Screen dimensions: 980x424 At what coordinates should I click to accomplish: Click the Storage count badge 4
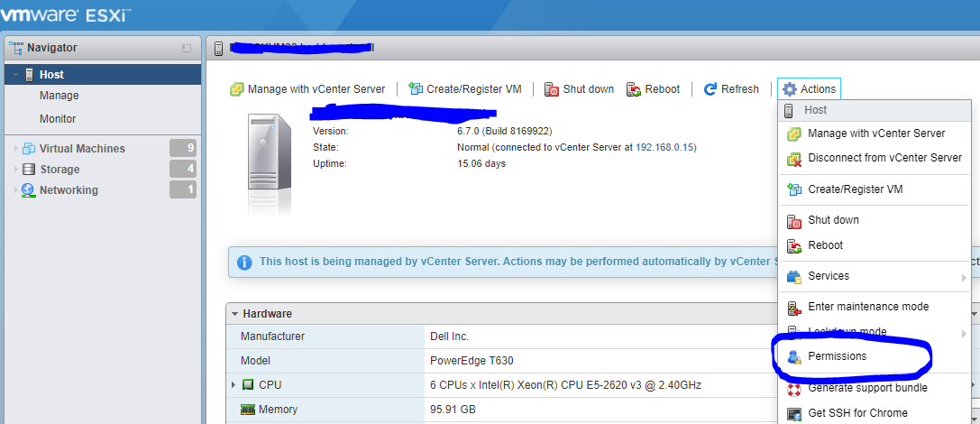[183, 169]
